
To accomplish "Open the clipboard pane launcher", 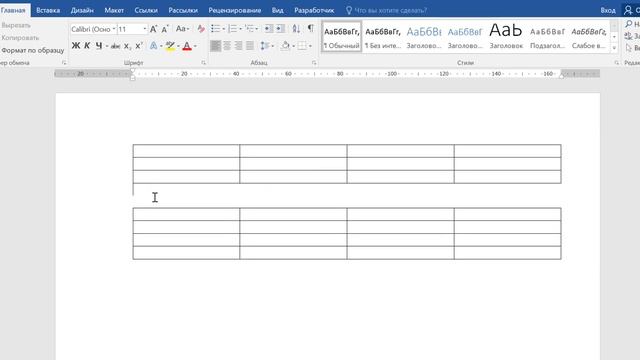I will pyautogui.click(x=64, y=63).
